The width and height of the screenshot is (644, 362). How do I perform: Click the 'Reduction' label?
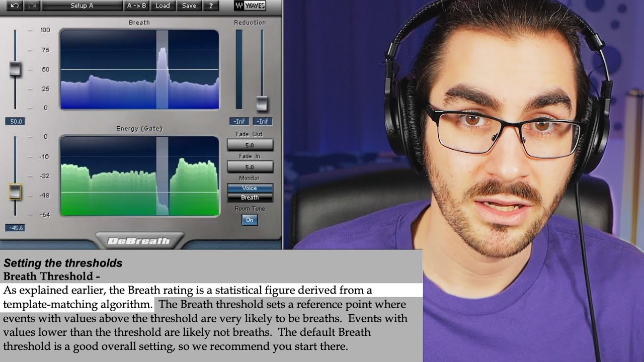click(x=250, y=23)
